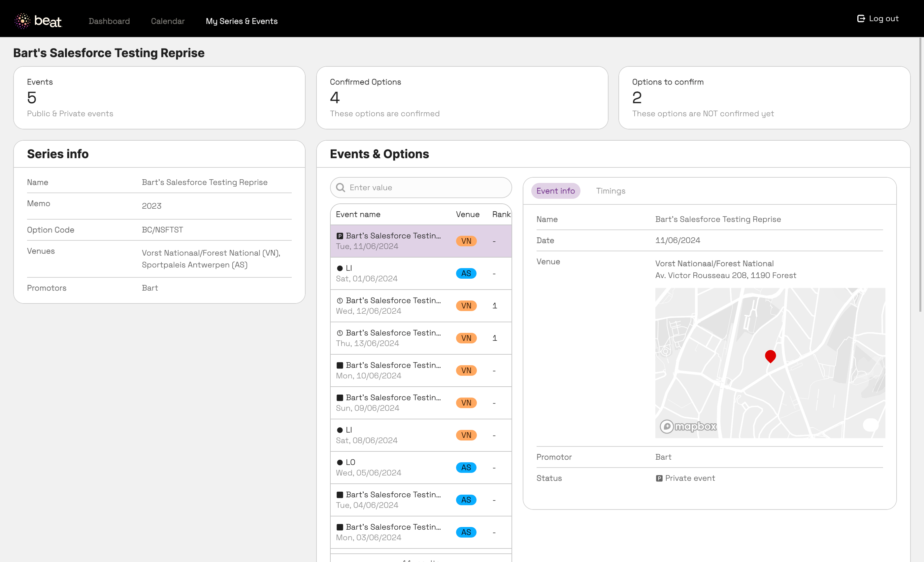Select event dated Mon, 03/06/2024
This screenshot has height=562, width=924.
(421, 532)
